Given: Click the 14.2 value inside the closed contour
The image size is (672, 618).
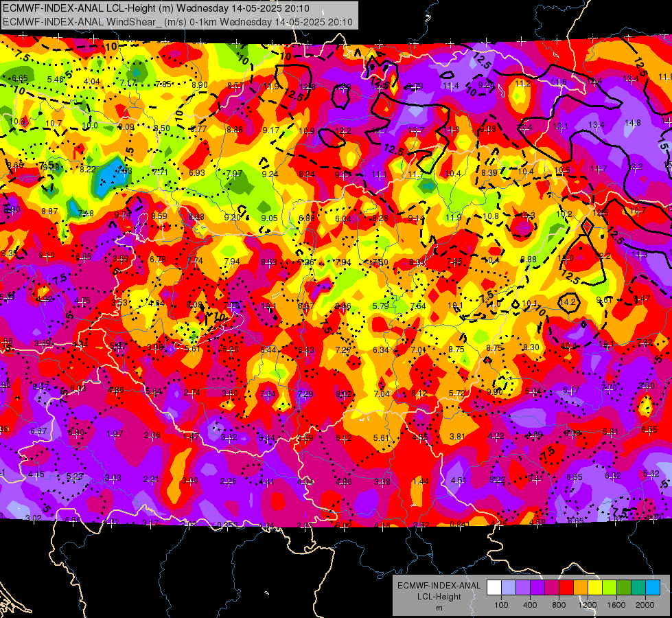Looking at the screenshot, I should 568,301.
